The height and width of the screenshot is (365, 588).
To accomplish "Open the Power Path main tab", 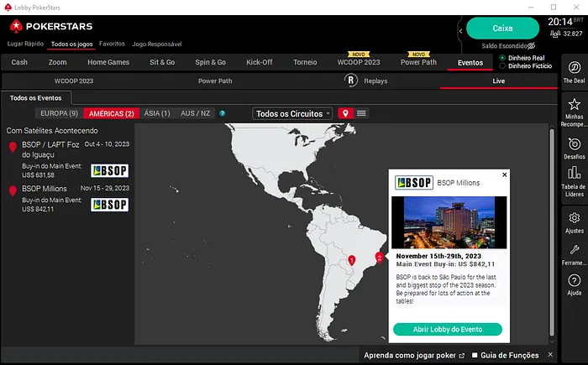I will tap(418, 62).
